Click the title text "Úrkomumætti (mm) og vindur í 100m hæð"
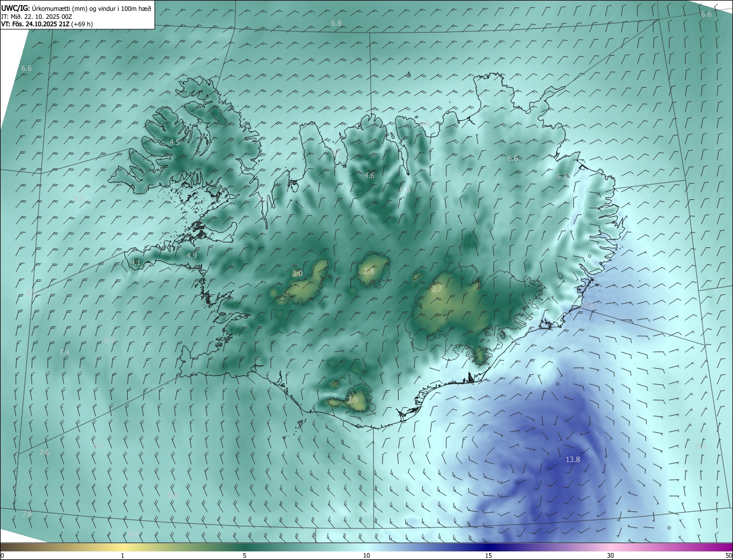Screen dimensions: 733x560 click(91, 8)
